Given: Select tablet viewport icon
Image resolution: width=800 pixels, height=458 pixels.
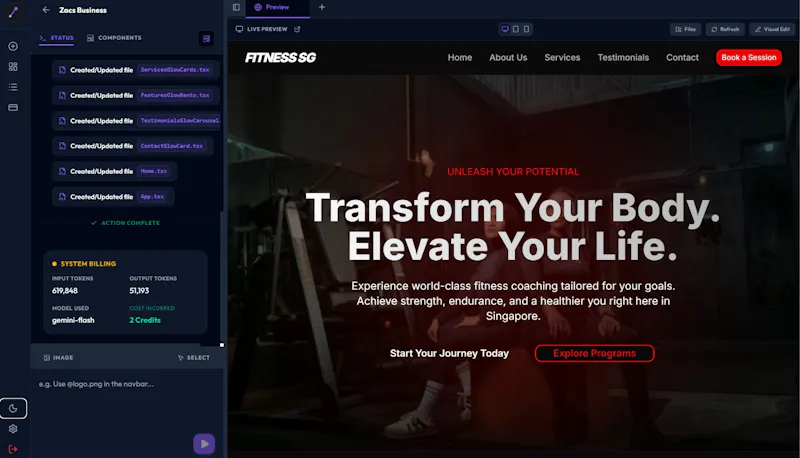Looking at the screenshot, I should click(516, 29).
